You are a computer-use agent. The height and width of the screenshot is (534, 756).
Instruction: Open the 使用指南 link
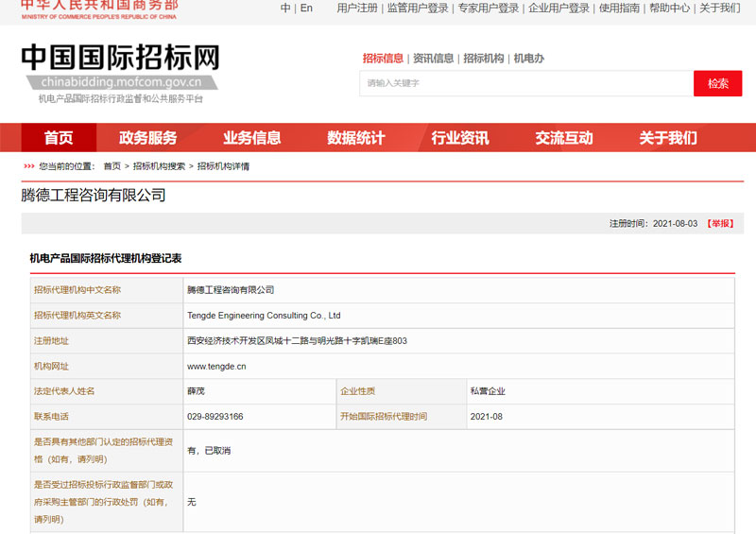[x=619, y=9]
